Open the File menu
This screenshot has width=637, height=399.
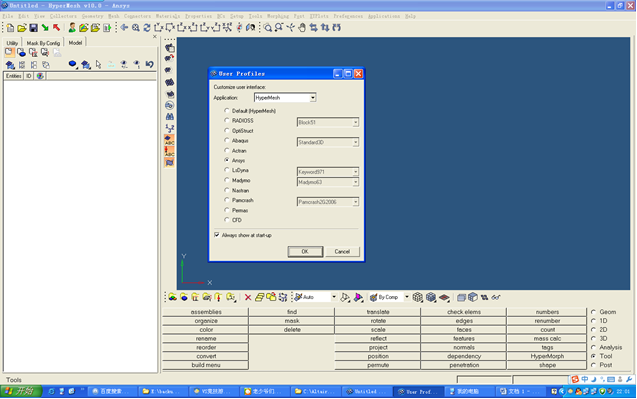pos(8,16)
